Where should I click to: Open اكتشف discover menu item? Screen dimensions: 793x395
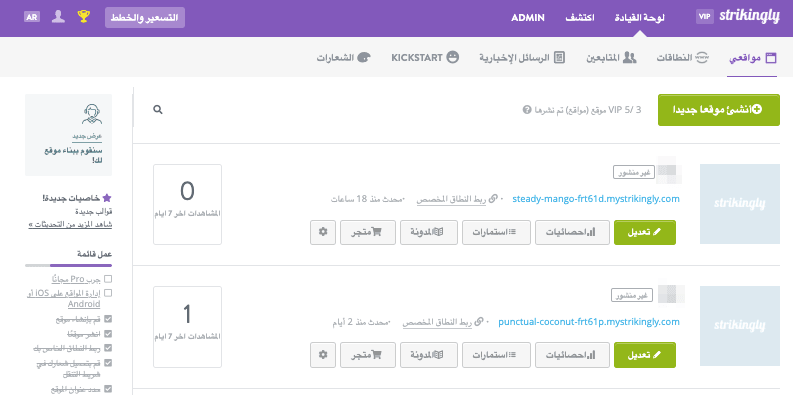coord(580,18)
